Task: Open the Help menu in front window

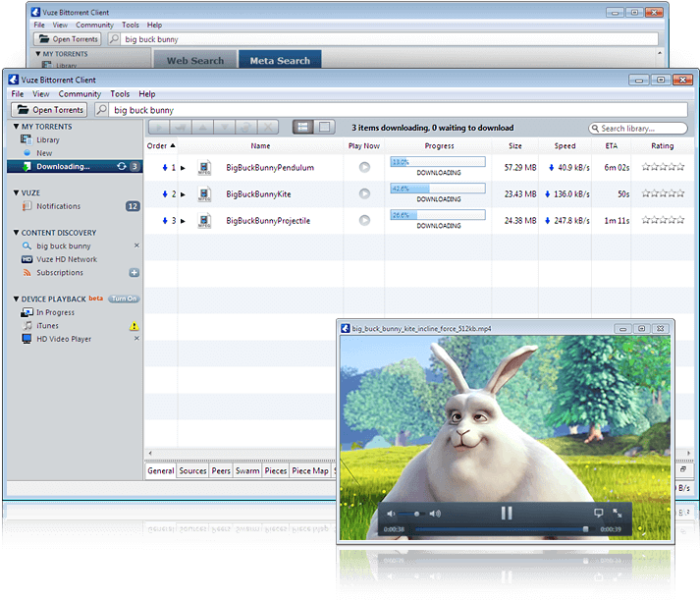Action: click(x=147, y=93)
